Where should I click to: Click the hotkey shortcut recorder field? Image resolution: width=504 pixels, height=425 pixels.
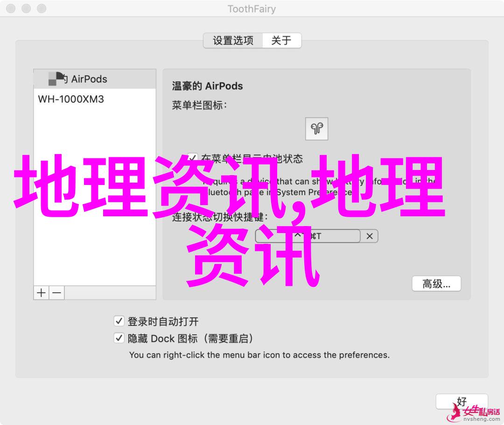point(308,236)
